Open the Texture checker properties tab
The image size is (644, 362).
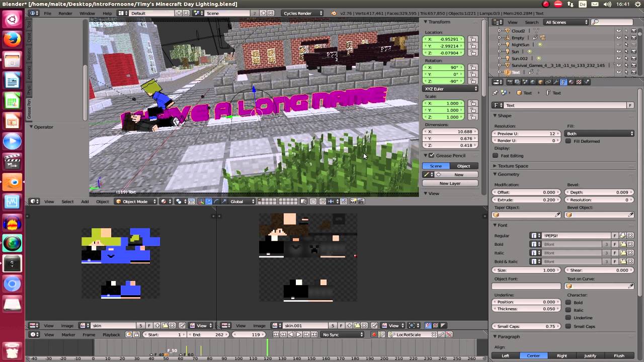579,82
